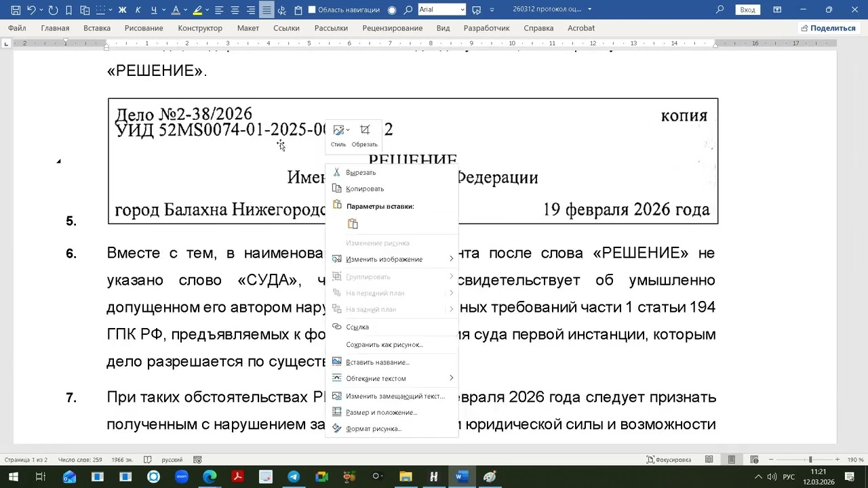Open the Arial font name dropdown
This screenshot has width=868, height=488.
[x=462, y=10]
